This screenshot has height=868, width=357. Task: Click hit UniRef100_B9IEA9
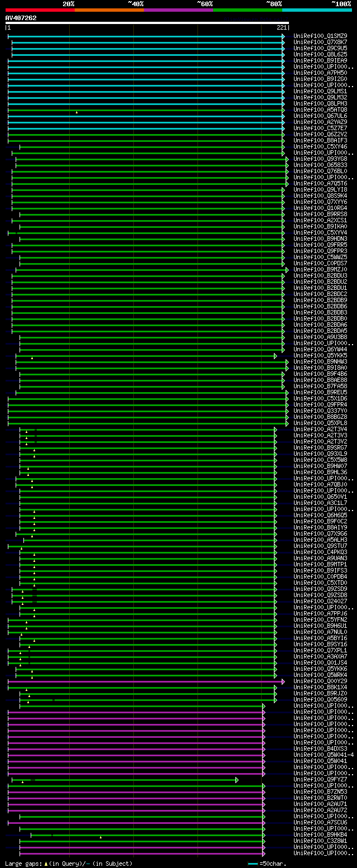[321, 61]
